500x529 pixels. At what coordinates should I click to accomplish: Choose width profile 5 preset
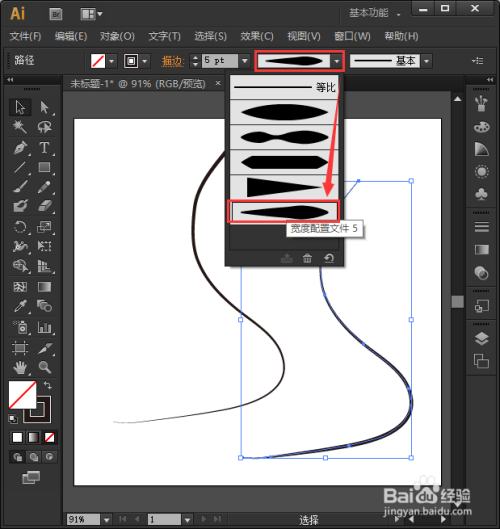coord(284,212)
